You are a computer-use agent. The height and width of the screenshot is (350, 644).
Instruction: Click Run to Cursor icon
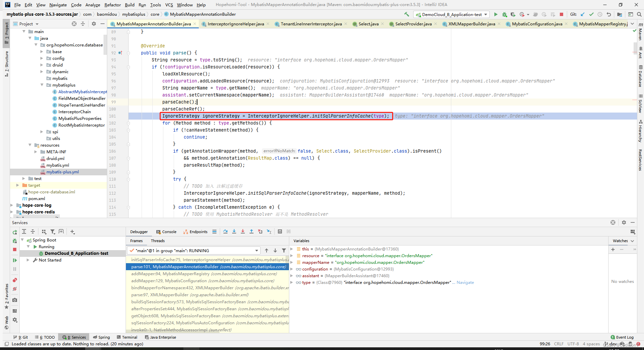(269, 231)
